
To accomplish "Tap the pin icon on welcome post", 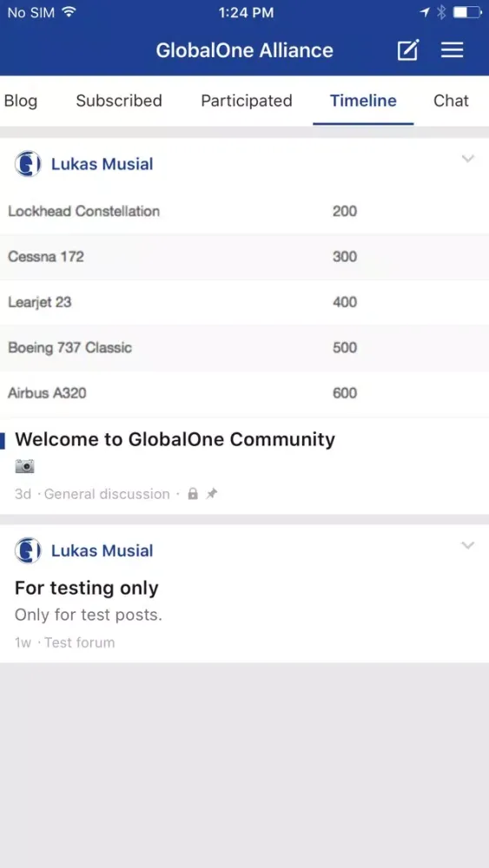I will [x=212, y=494].
